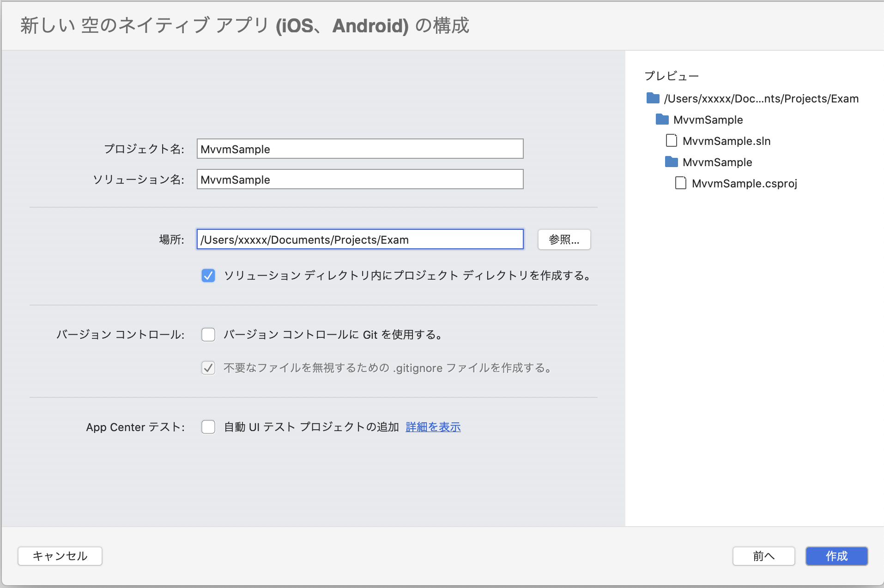Click the プロジェクト名 text field
This screenshot has height=588, width=884.
[359, 149]
